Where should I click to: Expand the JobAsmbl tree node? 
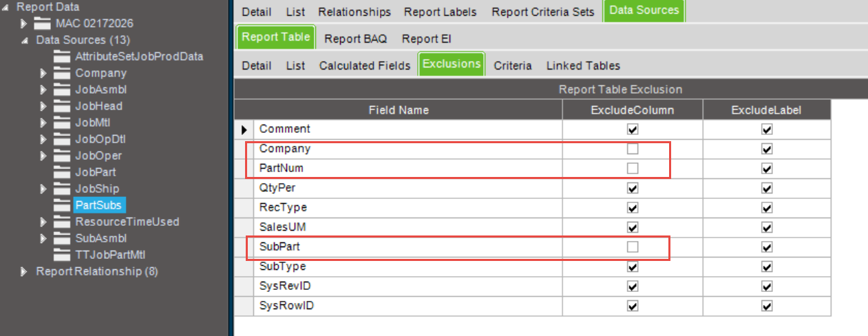[43, 90]
